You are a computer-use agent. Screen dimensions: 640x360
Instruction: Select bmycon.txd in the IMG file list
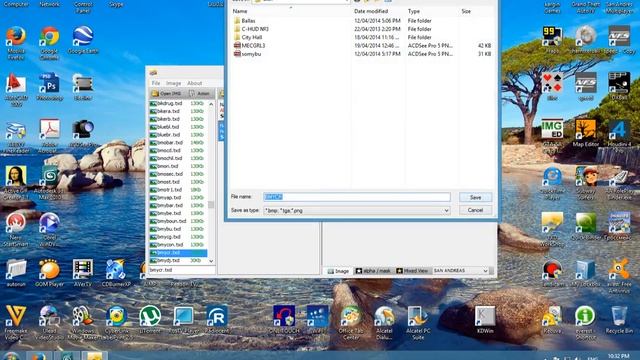point(178,245)
